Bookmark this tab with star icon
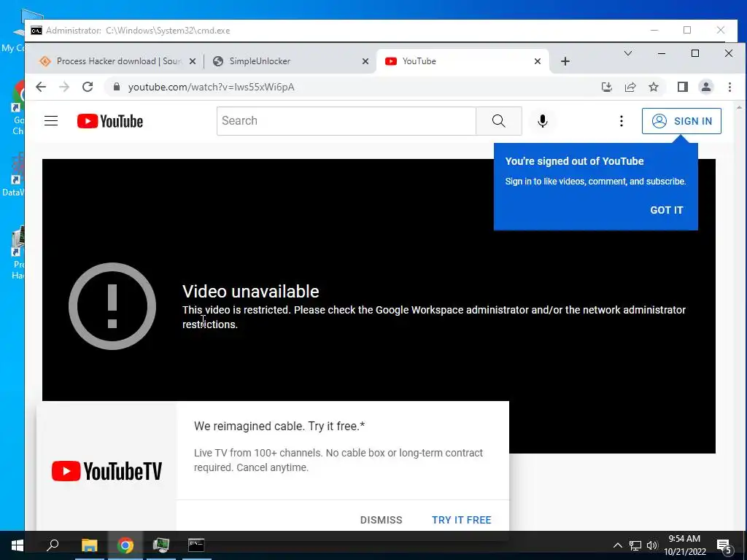This screenshot has width=747, height=560. pyautogui.click(x=654, y=87)
